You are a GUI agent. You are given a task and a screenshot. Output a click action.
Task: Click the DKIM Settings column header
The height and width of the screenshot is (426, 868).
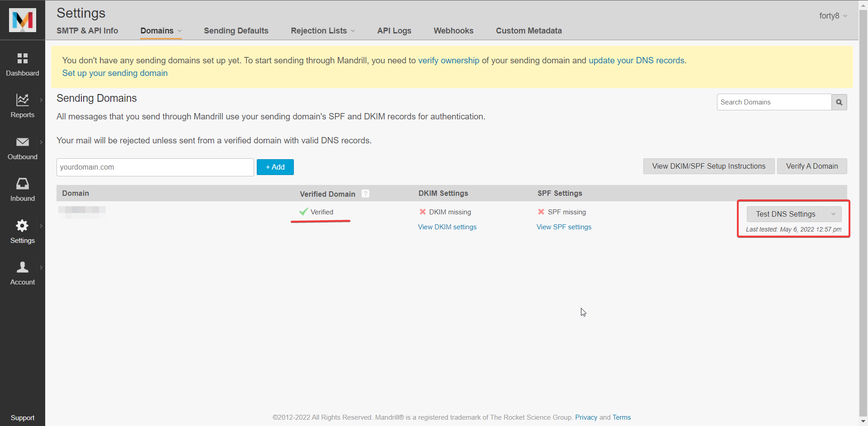point(443,193)
